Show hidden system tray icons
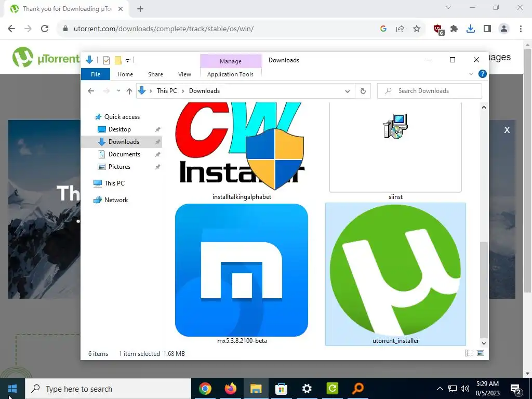The height and width of the screenshot is (399, 532). pos(440,389)
